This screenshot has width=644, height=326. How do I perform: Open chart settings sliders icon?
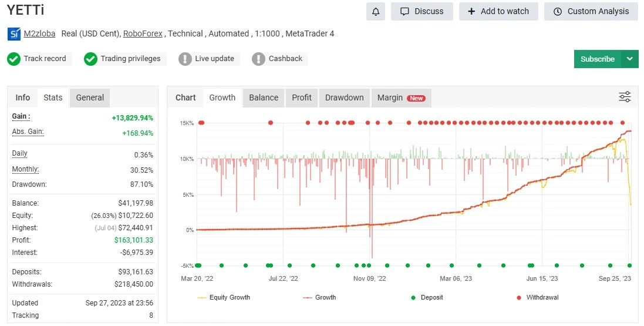coord(625,97)
